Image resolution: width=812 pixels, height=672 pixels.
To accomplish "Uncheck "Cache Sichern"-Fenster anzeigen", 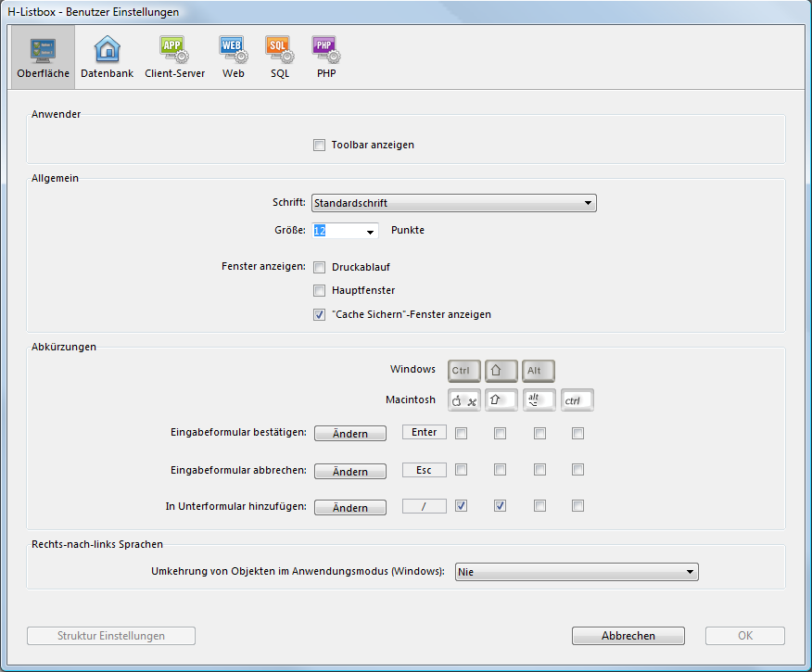I will coord(319,315).
